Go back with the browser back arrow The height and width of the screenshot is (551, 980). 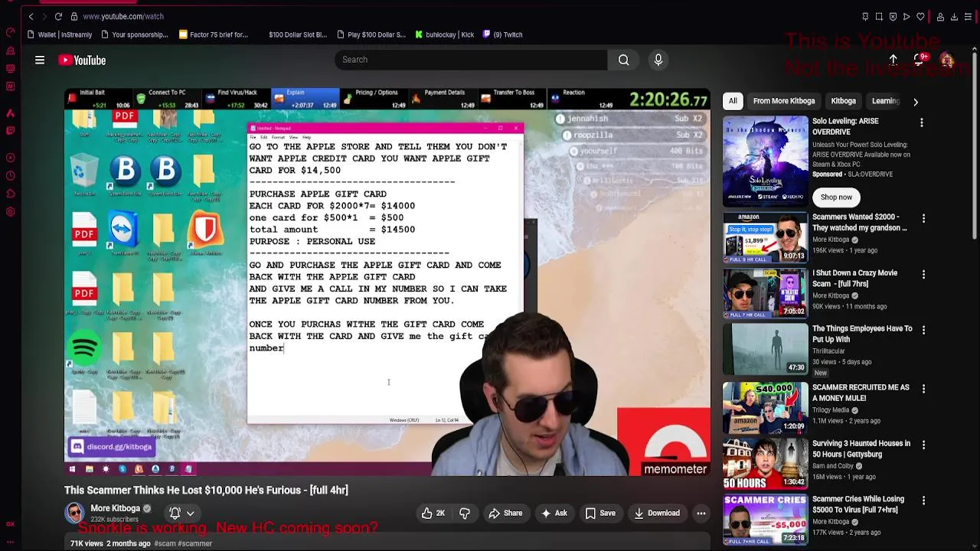31,16
